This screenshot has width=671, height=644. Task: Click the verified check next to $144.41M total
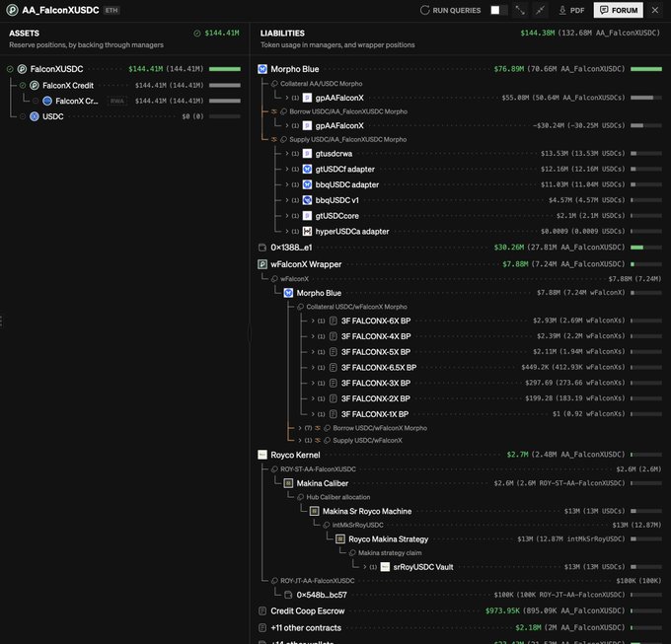coord(196,34)
